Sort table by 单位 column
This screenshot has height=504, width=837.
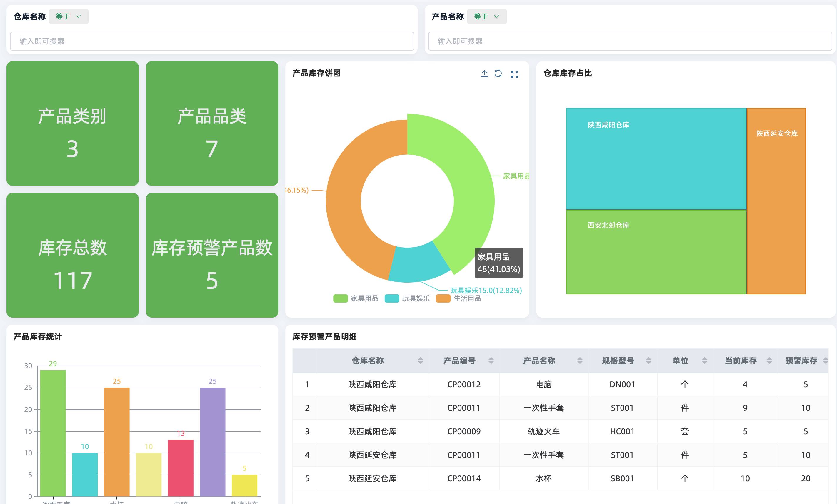pos(705,361)
